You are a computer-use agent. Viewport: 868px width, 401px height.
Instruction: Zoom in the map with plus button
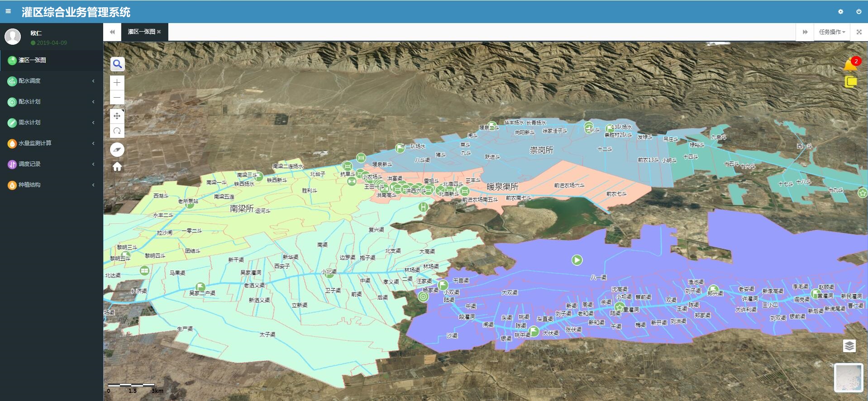(x=117, y=82)
